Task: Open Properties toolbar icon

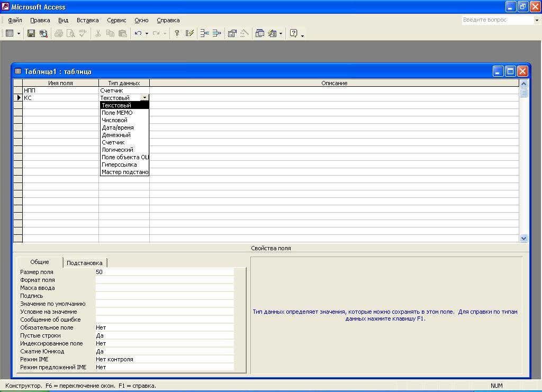Action: point(232,33)
